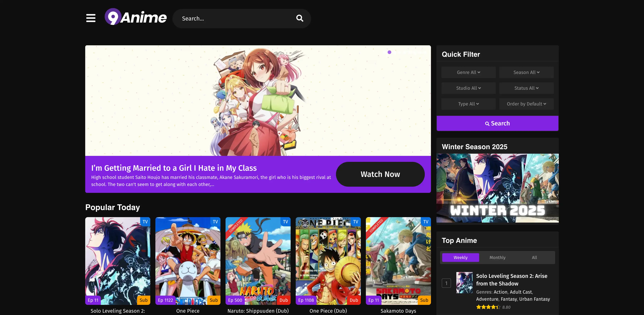Viewport: 644px width, 315px height.
Task: Click the Ep 1122 badge on One Piece
Action: coord(165,300)
